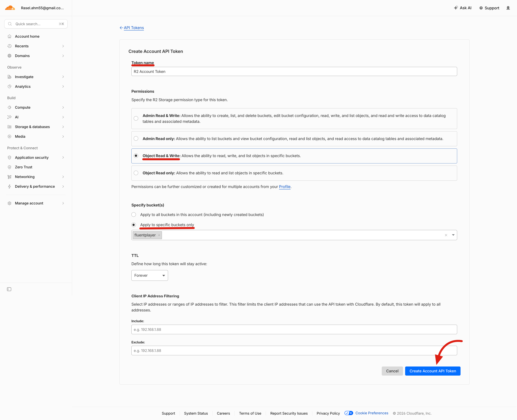Viewport: 517px width, 420px height.
Task: Click the back arrow before API Tokens
Action: point(121,28)
